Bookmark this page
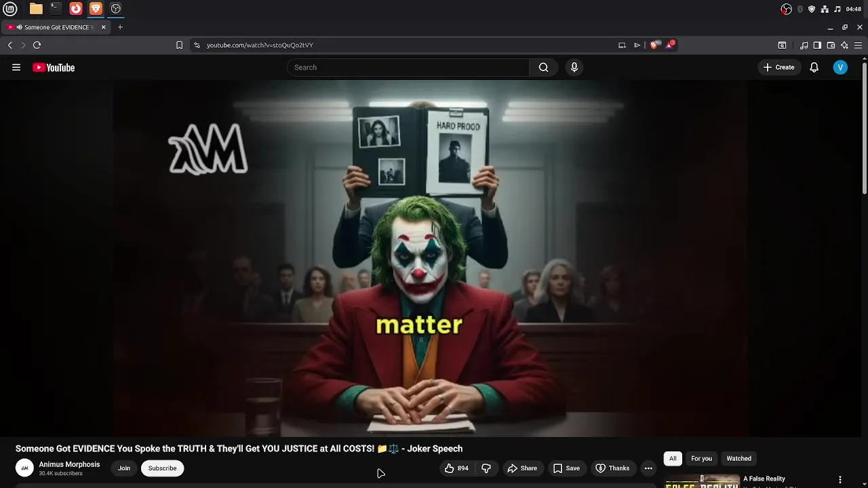 [179, 45]
